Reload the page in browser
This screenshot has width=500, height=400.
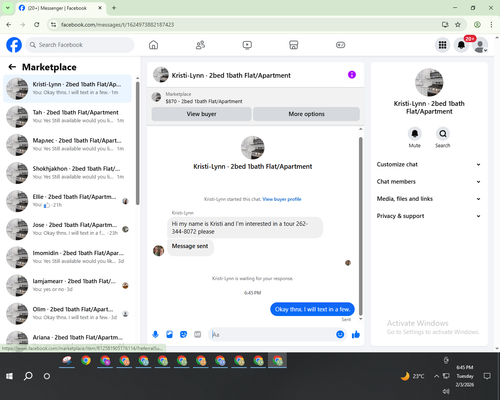[37, 25]
